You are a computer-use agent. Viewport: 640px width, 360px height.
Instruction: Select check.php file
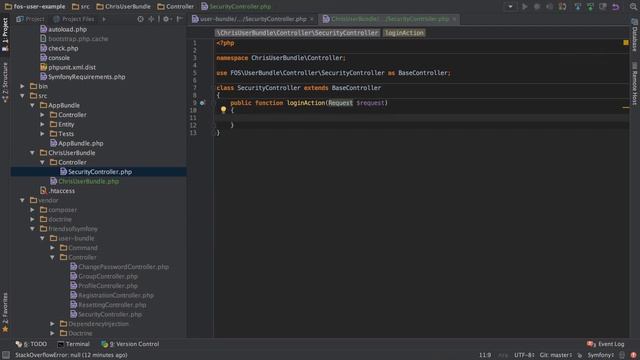pos(59,48)
